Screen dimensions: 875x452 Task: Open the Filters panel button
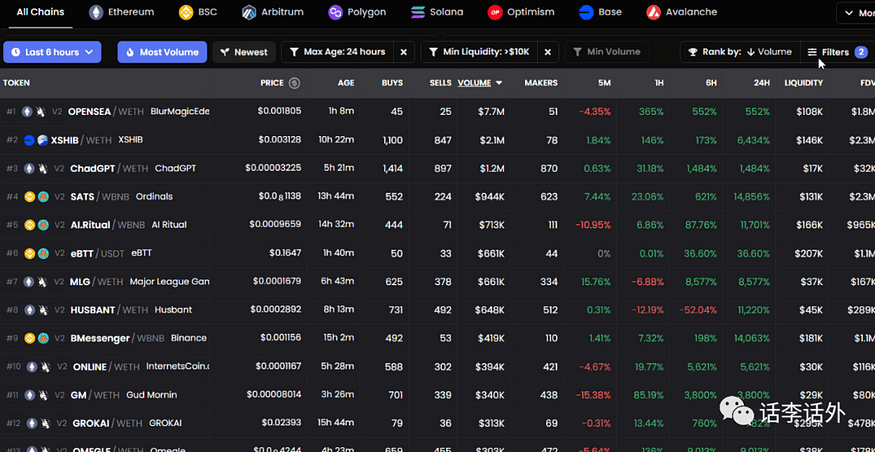(836, 52)
